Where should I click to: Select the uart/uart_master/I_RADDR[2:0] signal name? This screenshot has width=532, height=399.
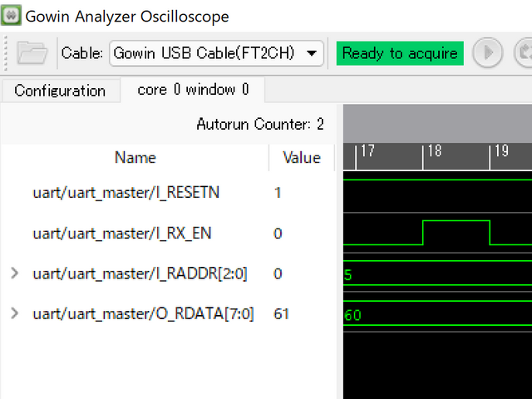140,273
